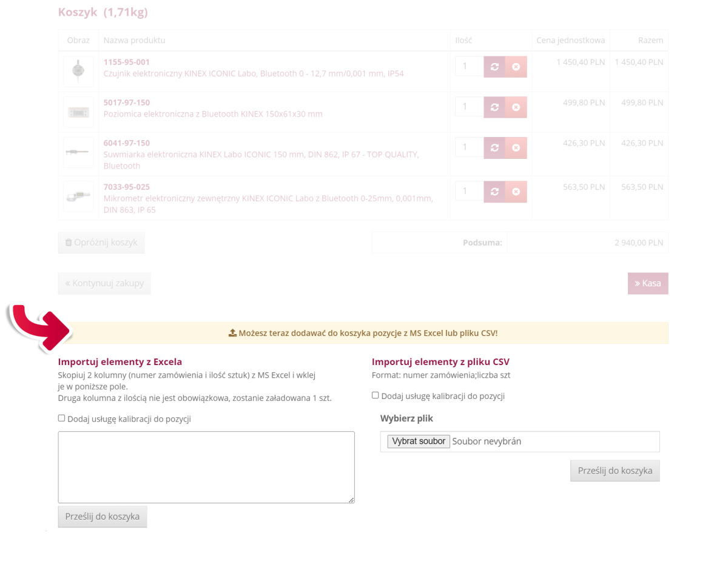The image size is (728, 567).
Task: Remove product 1155-95-001 from cart
Action: pos(516,67)
